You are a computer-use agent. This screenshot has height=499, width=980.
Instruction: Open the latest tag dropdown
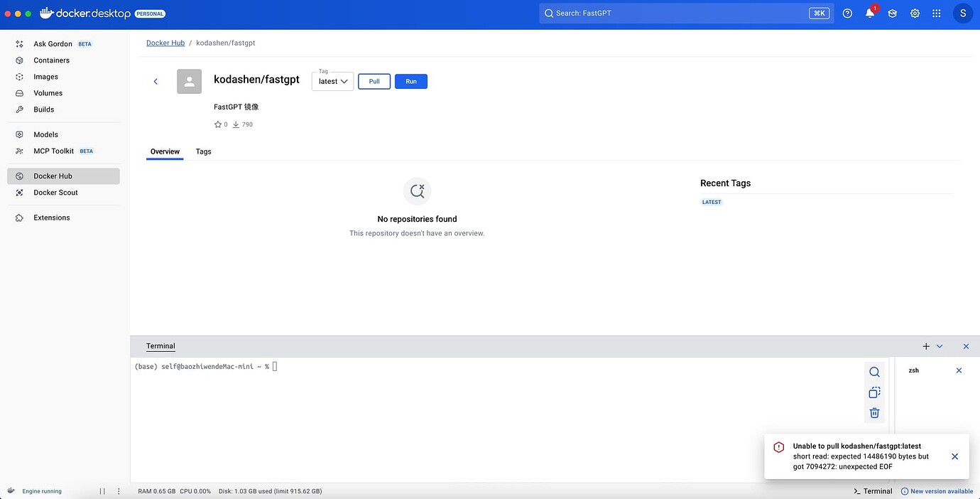(x=332, y=81)
